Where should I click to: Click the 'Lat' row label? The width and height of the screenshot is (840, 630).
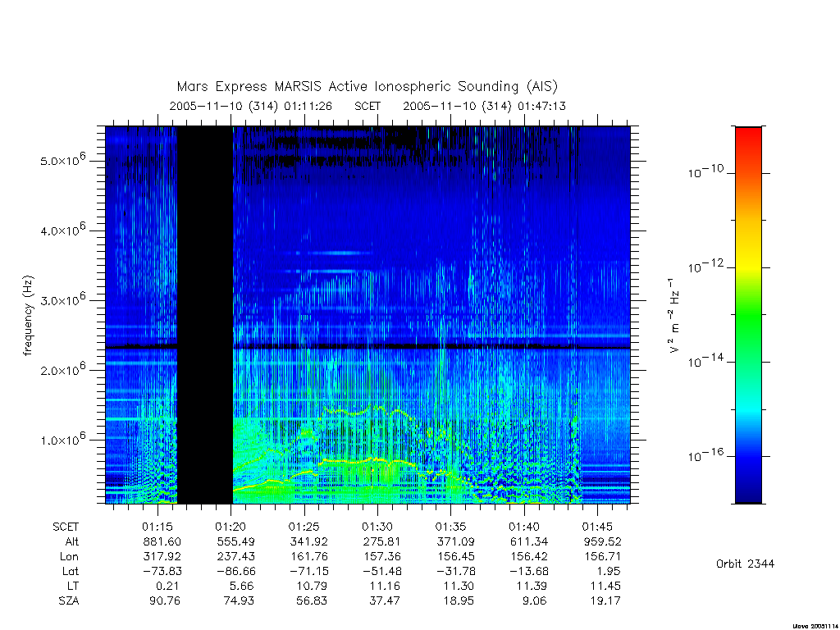point(71,571)
